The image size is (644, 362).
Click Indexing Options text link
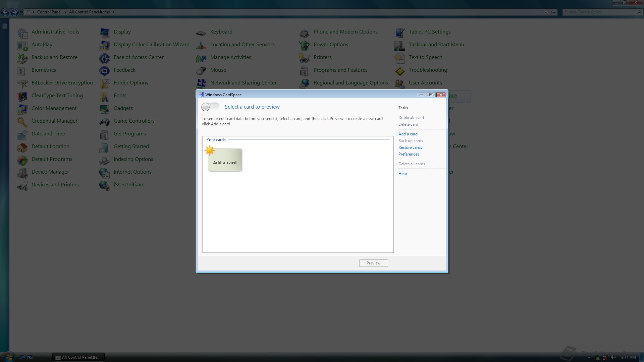pyautogui.click(x=133, y=159)
